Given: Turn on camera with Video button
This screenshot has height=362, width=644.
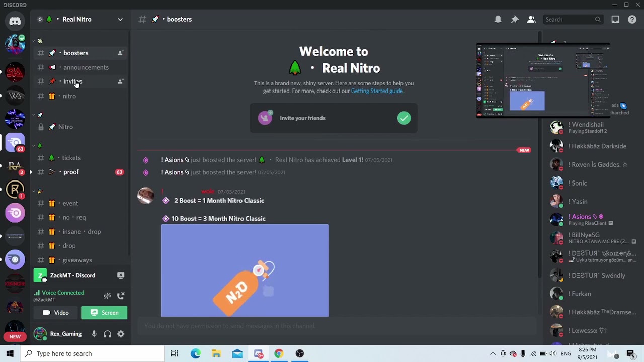Looking at the screenshot, I should click(56, 313).
